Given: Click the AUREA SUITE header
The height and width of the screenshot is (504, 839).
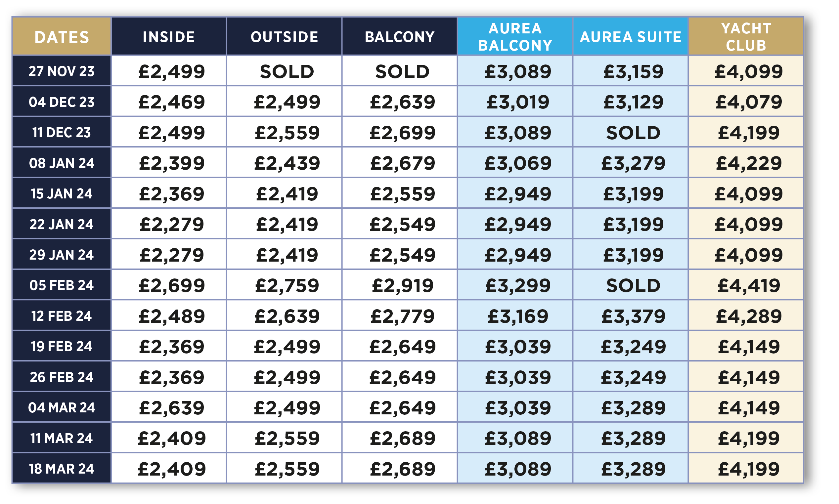Looking at the screenshot, I should [x=631, y=36].
